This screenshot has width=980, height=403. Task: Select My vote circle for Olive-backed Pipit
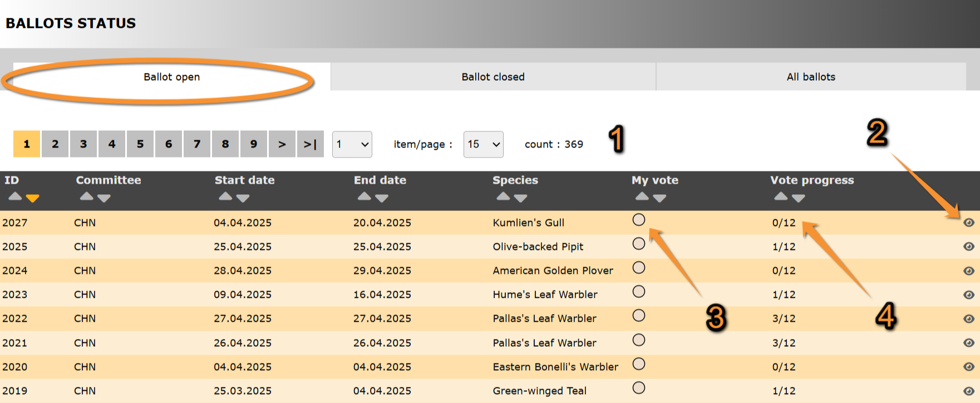pyautogui.click(x=639, y=244)
